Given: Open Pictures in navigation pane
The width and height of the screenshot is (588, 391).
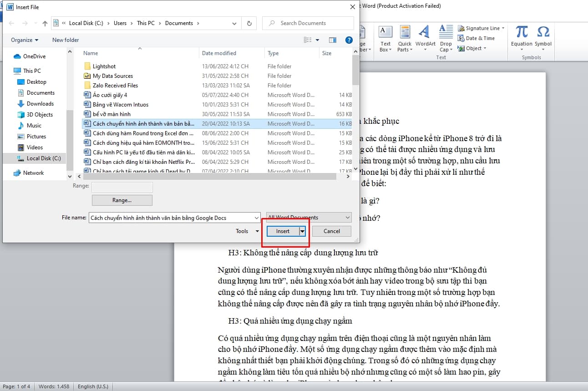Looking at the screenshot, I should (31, 137).
